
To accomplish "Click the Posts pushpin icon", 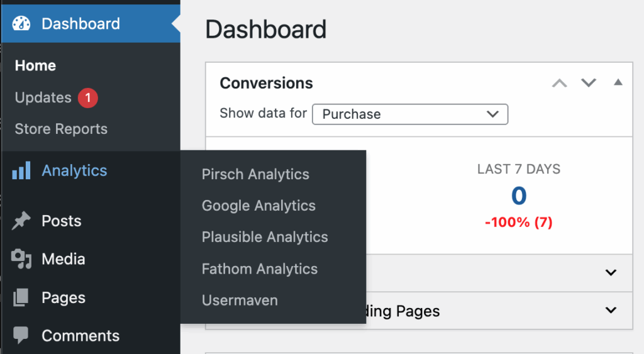I will 21,221.
